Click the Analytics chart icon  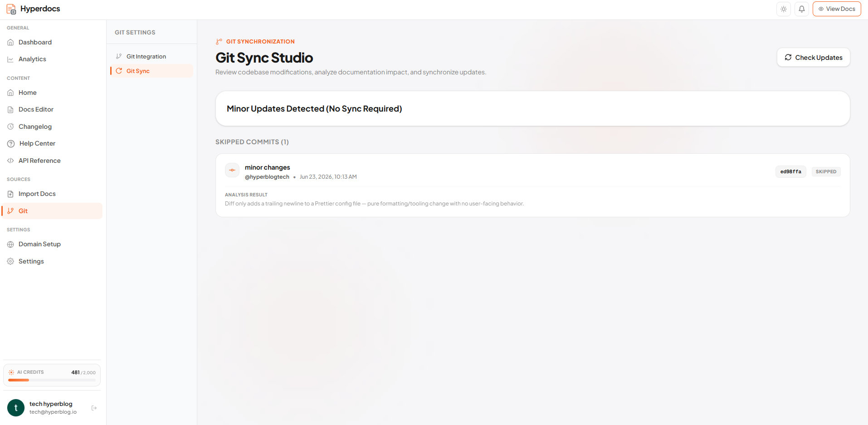coord(10,59)
